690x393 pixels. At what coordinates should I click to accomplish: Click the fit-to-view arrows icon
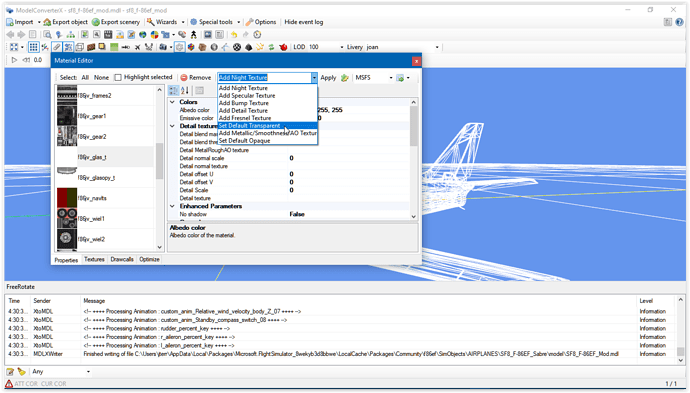click(x=14, y=47)
